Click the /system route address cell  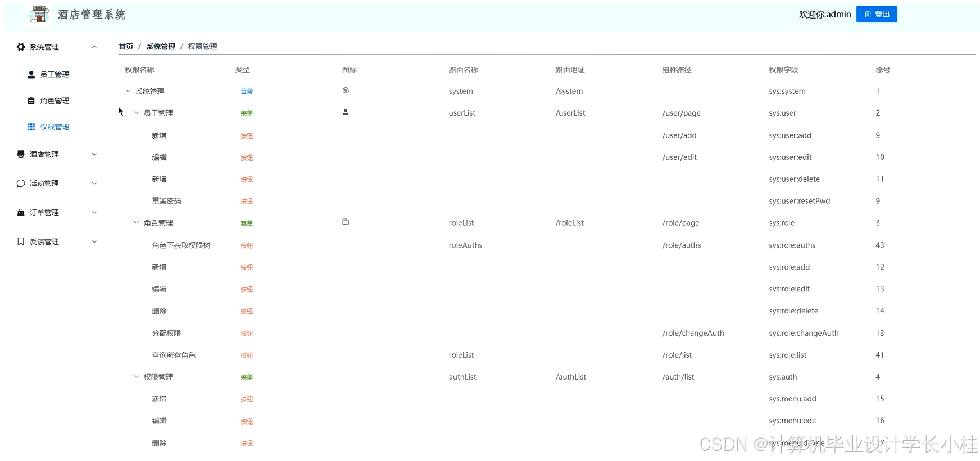569,91
